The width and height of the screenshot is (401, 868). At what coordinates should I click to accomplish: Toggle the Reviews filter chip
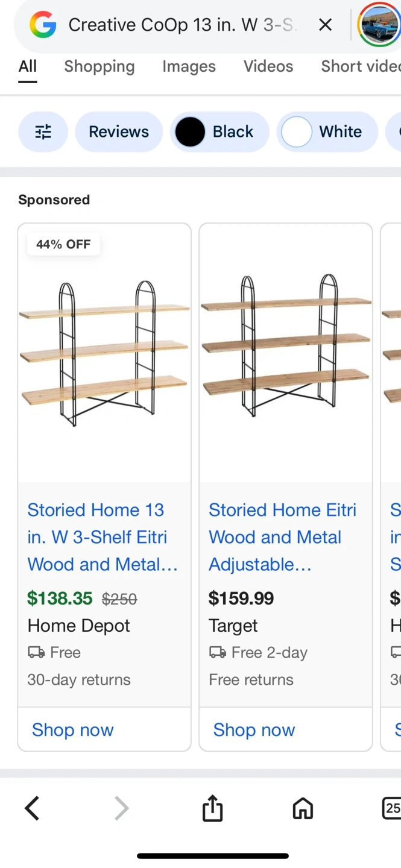119,132
